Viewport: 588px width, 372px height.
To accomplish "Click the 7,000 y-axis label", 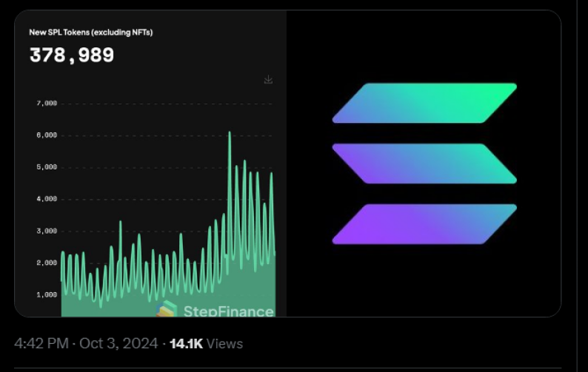I will pos(47,104).
